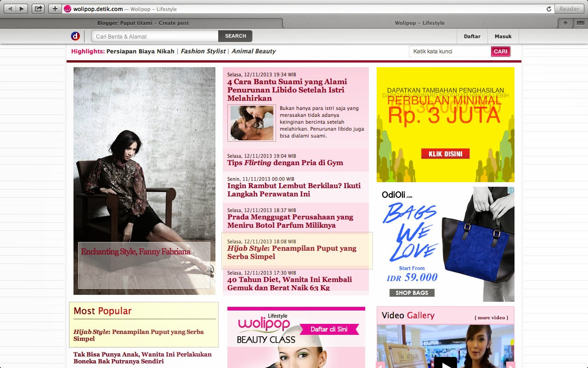Screen dimensions: 588x368
Task: Click the couple thumbnail of the libido article
Action: coord(251,123)
